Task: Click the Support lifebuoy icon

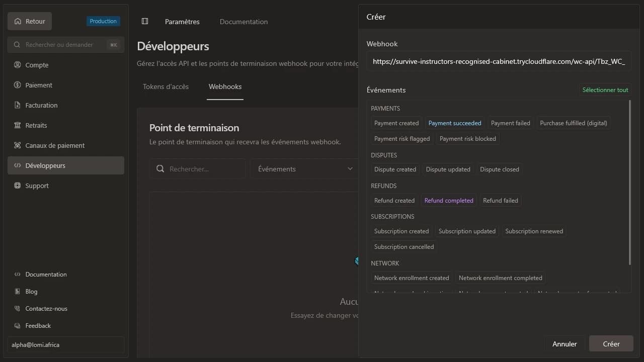Action: pos(18,186)
